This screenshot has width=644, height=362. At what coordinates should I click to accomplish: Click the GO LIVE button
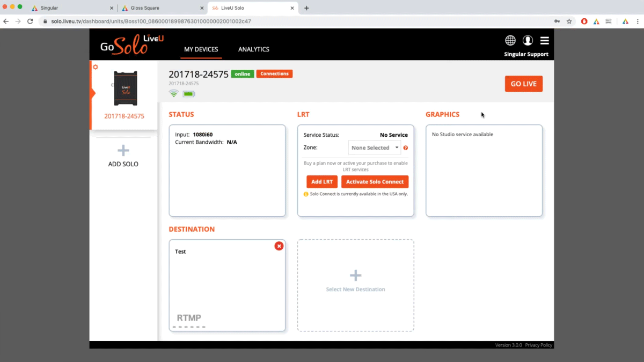524,84
